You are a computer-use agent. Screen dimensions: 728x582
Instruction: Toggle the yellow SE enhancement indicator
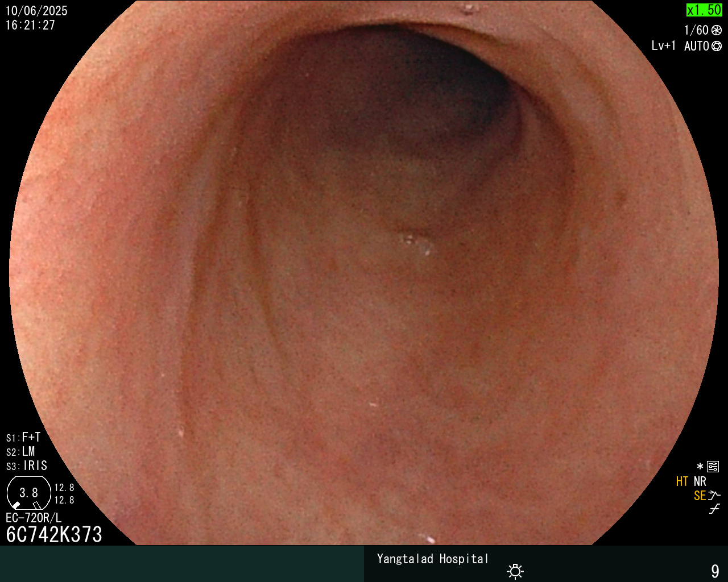[x=700, y=496]
